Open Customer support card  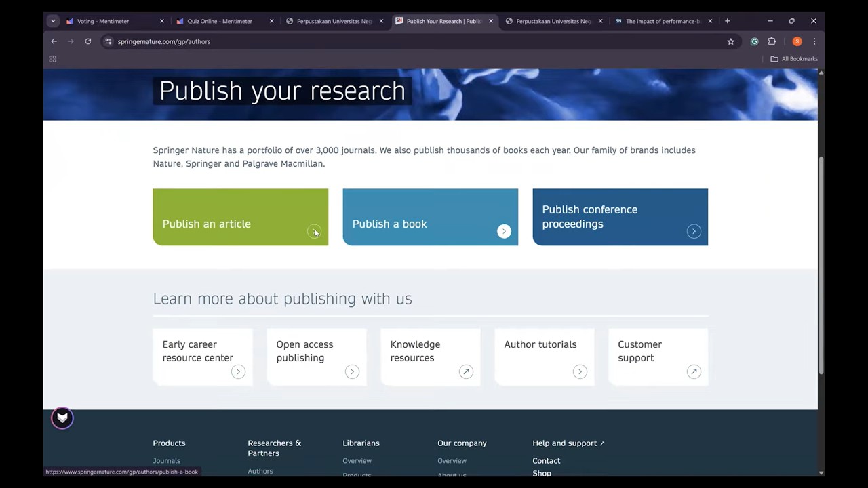click(x=658, y=357)
